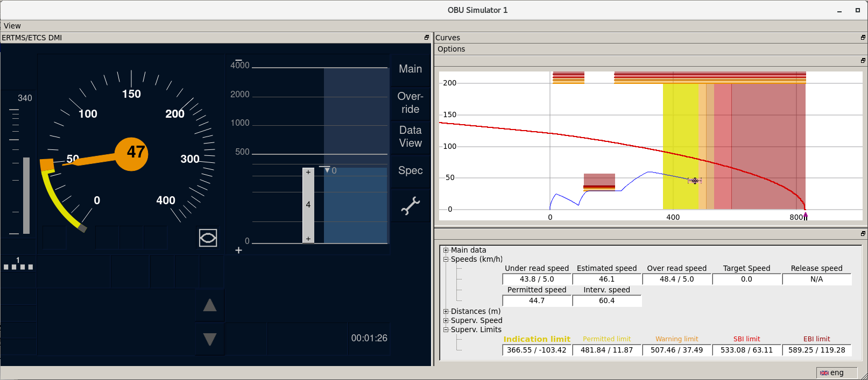The width and height of the screenshot is (868, 380).
Task: Expand the Superv. Speed node
Action: 446,320
